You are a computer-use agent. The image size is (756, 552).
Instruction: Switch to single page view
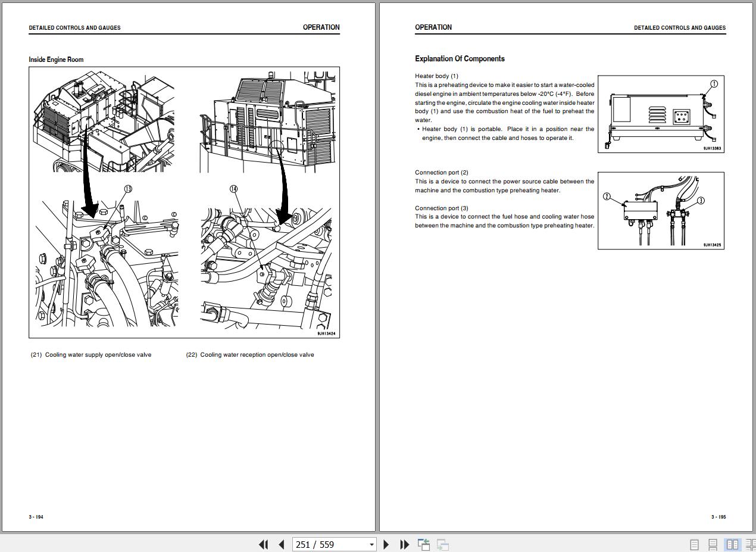point(694,544)
